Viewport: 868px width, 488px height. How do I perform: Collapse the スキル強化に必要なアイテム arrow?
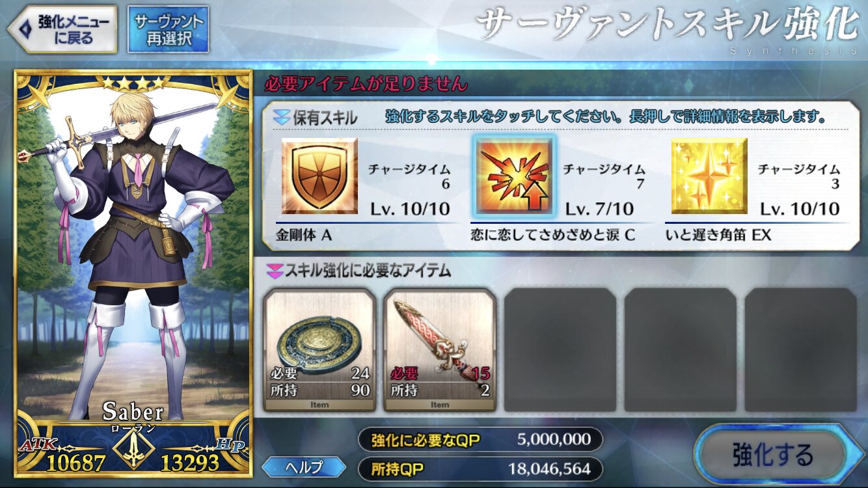click(x=274, y=269)
